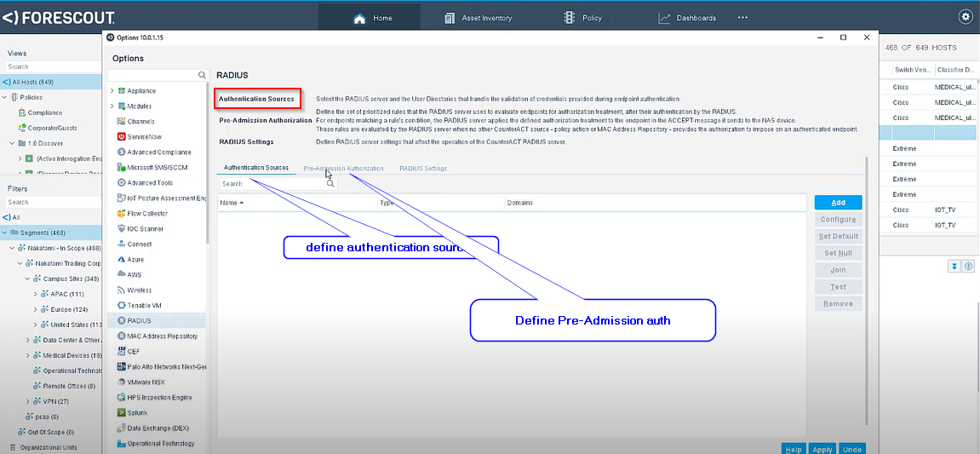Open the Dashboards view
The height and width of the screenshot is (454, 980).
point(687,18)
